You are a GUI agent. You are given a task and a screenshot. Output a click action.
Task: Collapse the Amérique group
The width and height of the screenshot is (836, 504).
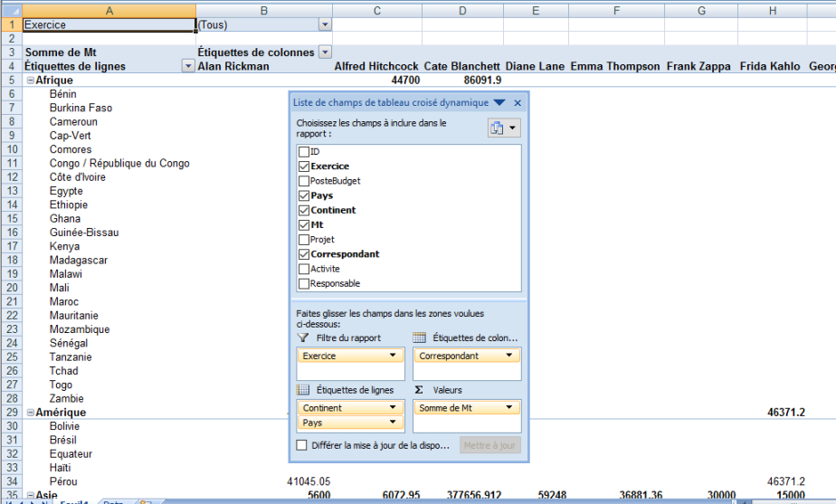point(30,413)
